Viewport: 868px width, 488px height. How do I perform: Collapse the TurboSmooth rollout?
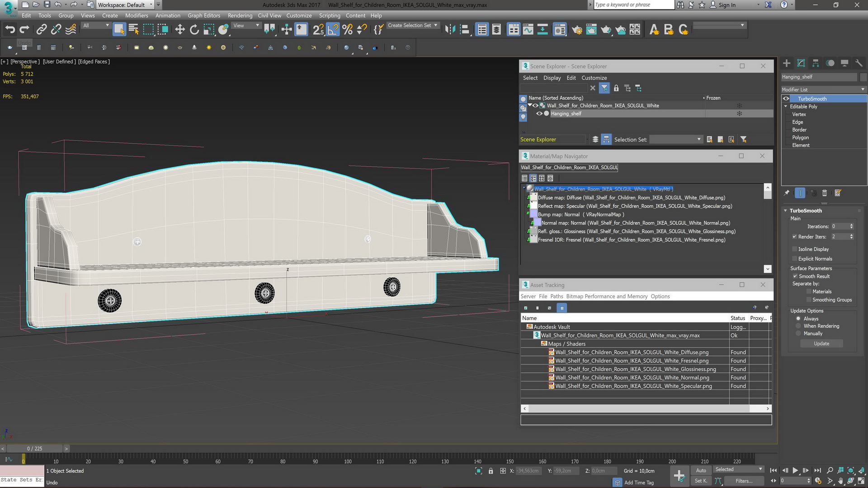tap(786, 211)
